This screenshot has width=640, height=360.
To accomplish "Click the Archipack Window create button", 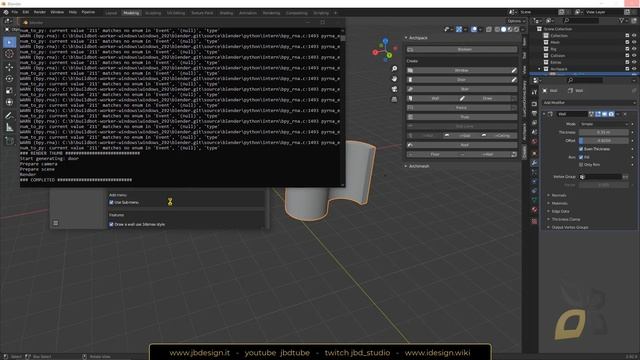I will tap(458, 71).
